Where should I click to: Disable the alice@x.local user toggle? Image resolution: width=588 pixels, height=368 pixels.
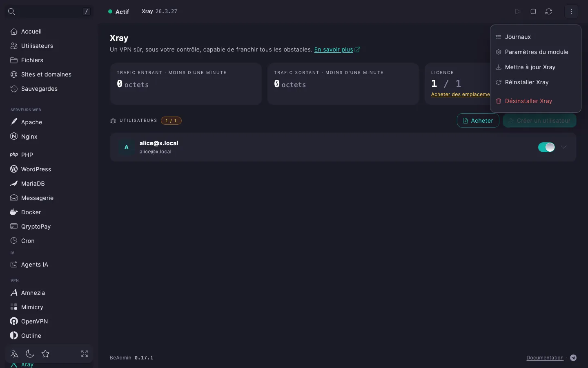pyautogui.click(x=546, y=147)
